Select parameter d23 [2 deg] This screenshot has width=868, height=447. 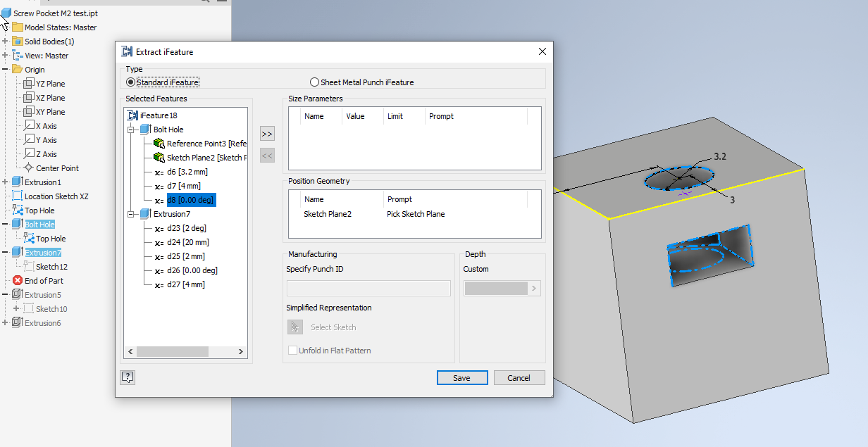(187, 228)
